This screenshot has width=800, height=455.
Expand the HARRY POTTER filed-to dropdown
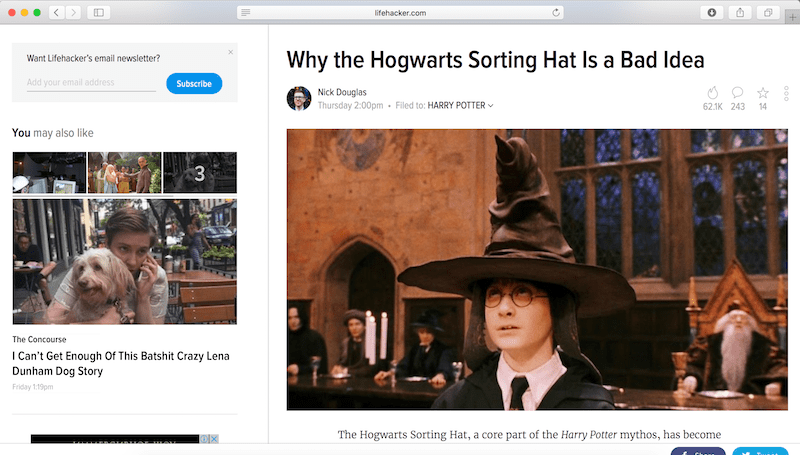click(460, 106)
